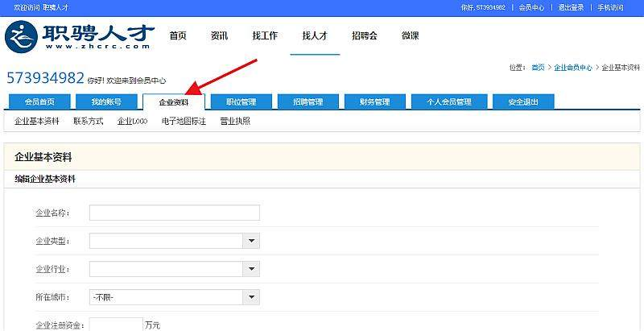The height and width of the screenshot is (331, 644).
Task: Open the 招聘会 navigation item
Action: point(364,36)
